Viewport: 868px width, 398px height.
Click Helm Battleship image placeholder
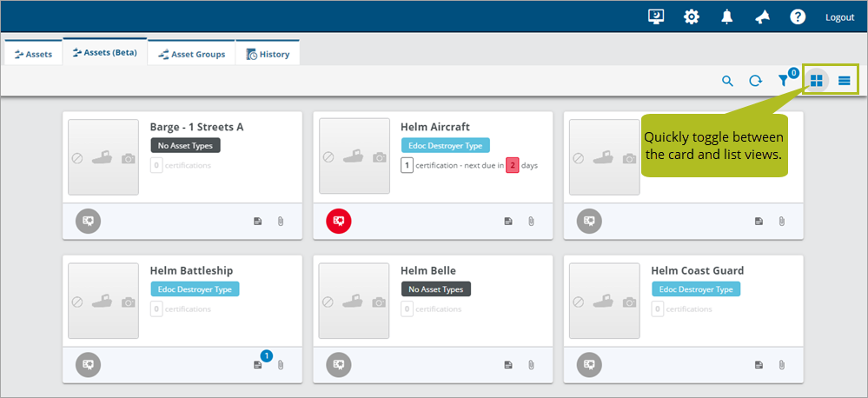click(x=103, y=302)
